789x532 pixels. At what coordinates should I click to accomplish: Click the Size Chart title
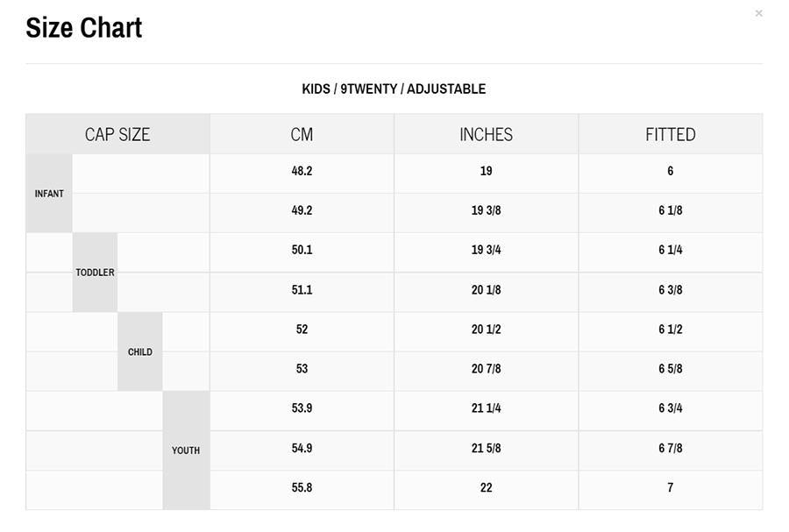(x=84, y=28)
